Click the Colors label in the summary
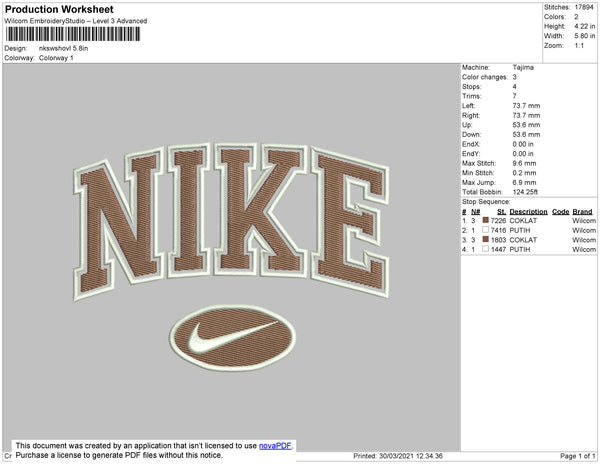Image resolution: width=600 pixels, height=464 pixels. [554, 17]
